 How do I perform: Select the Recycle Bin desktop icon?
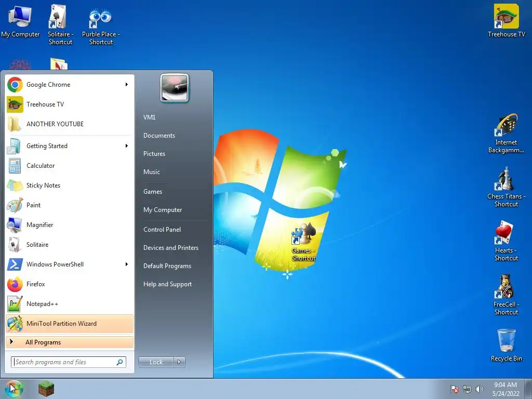tap(506, 345)
